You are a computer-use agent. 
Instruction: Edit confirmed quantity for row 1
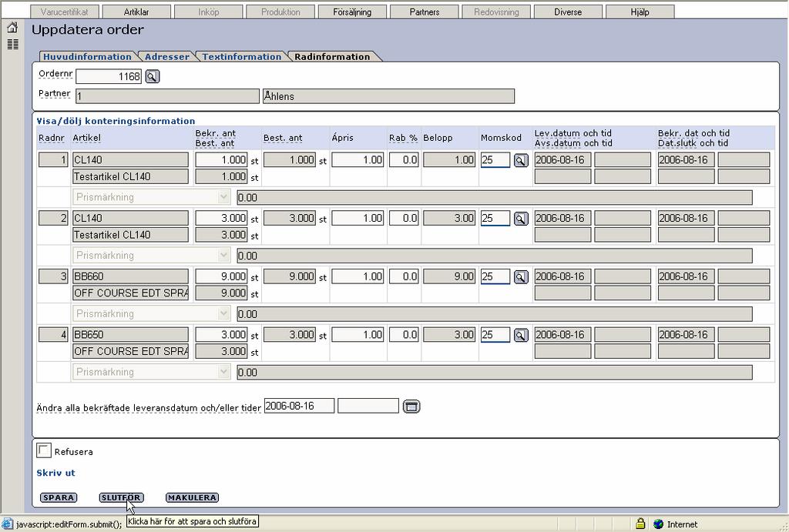point(221,160)
